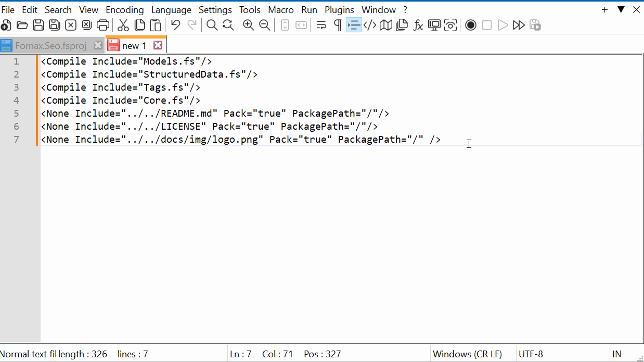Open the Find dialog
Screen dimensions: 644x362
(x=212, y=24)
